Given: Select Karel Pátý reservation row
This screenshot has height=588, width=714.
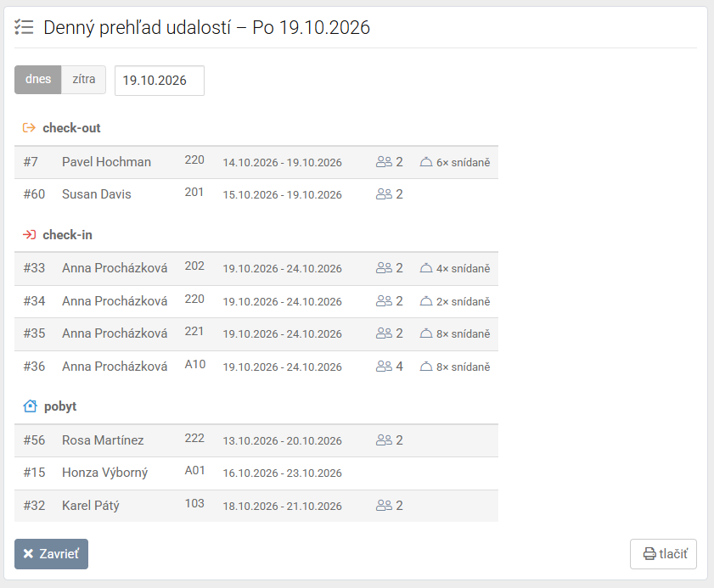Looking at the screenshot, I should point(256,506).
